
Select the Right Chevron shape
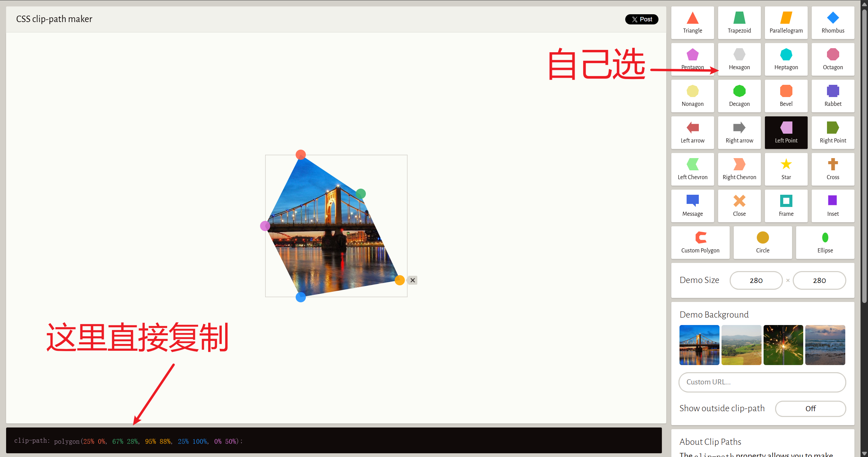739,169
